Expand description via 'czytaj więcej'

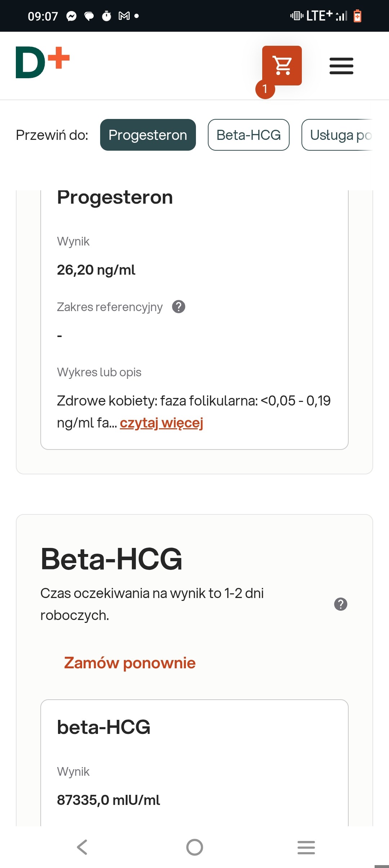tap(161, 423)
